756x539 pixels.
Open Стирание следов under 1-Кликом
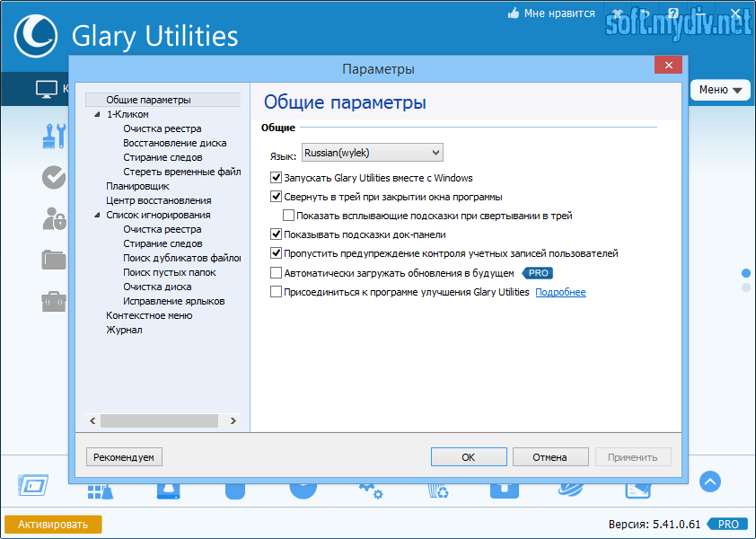point(163,157)
